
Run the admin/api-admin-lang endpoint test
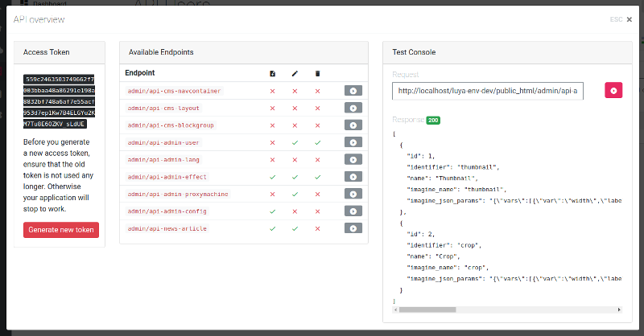point(353,160)
